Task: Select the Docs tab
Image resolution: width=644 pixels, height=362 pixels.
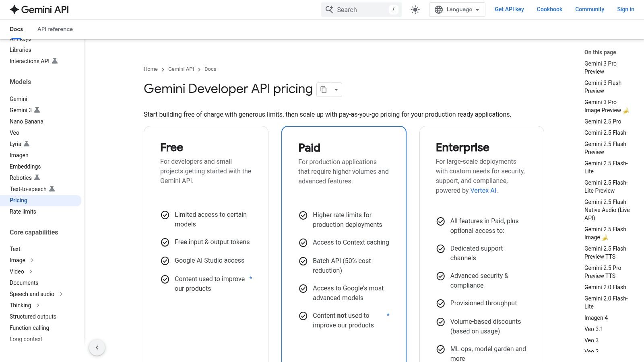Action: click(x=16, y=29)
